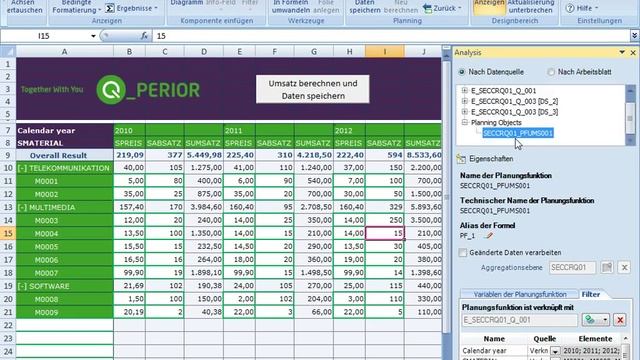Click the Aggregationsebene field SECCRQ01

tap(572, 268)
